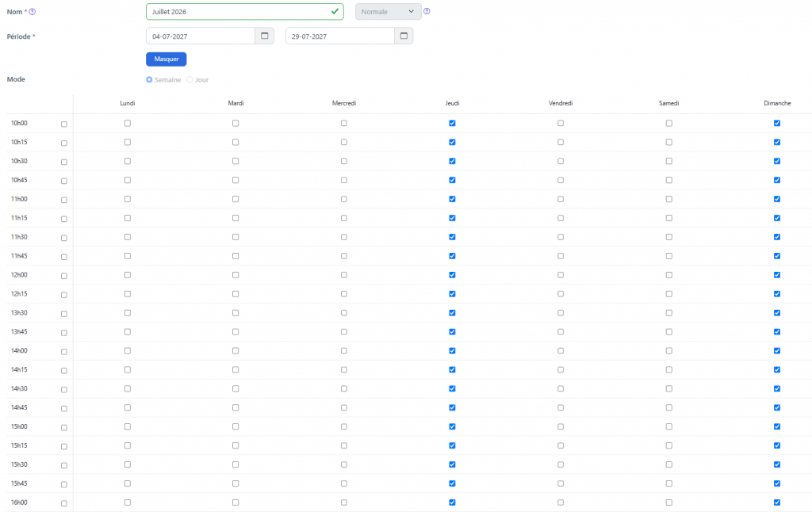
Task: Click the Dimanche column header
Action: click(x=777, y=103)
